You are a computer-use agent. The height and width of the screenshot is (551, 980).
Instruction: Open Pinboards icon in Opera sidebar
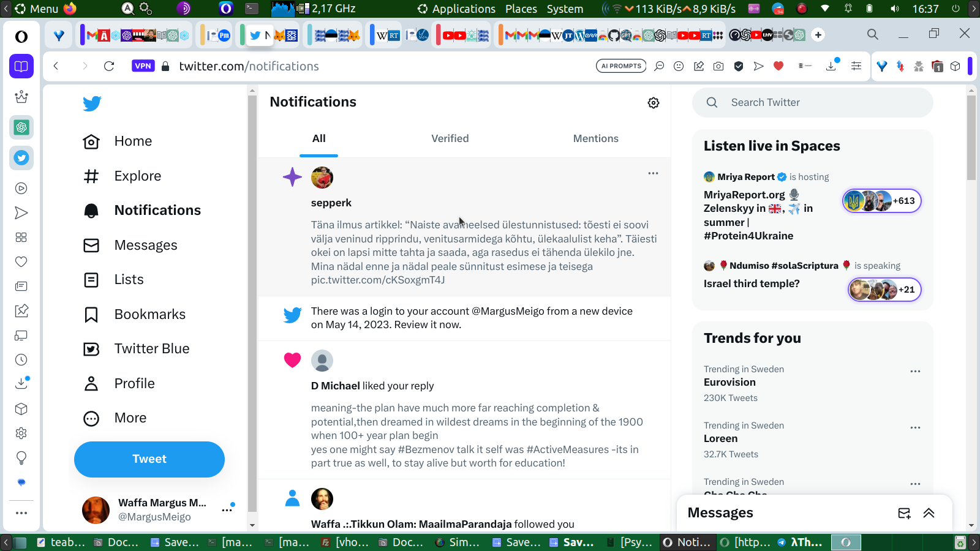(x=21, y=311)
